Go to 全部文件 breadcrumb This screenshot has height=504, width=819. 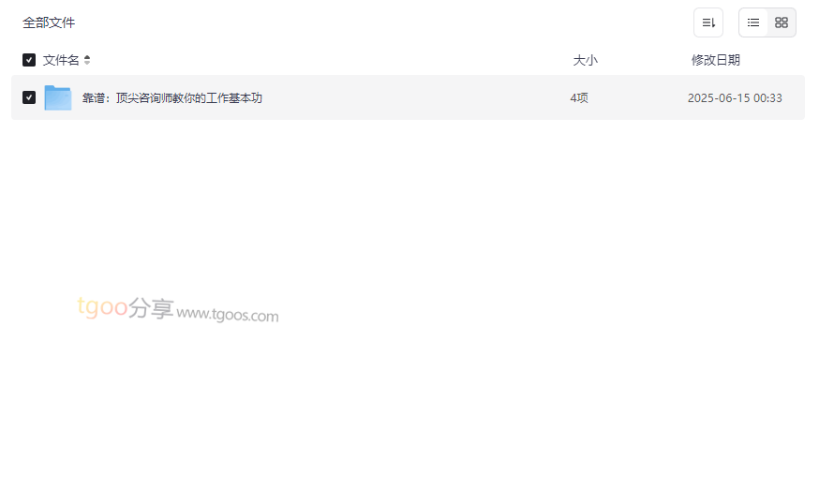(x=49, y=22)
